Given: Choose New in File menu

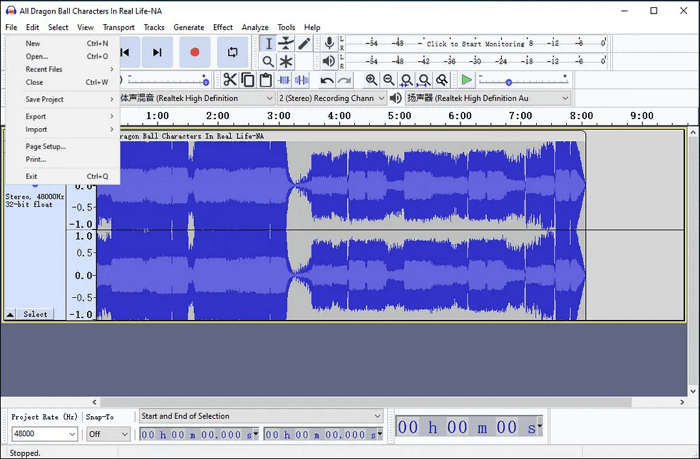Looking at the screenshot, I should (63, 43).
